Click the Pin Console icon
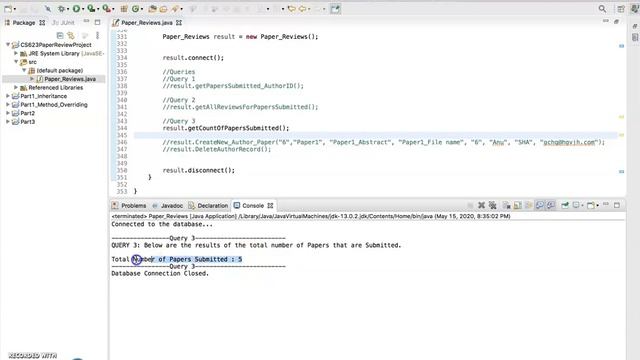 (x=565, y=205)
